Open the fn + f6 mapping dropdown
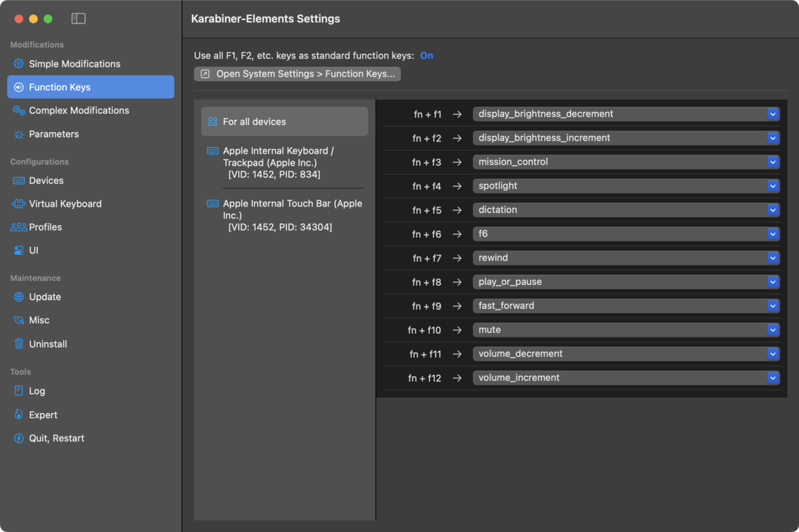This screenshot has height=532, width=799. coord(626,234)
